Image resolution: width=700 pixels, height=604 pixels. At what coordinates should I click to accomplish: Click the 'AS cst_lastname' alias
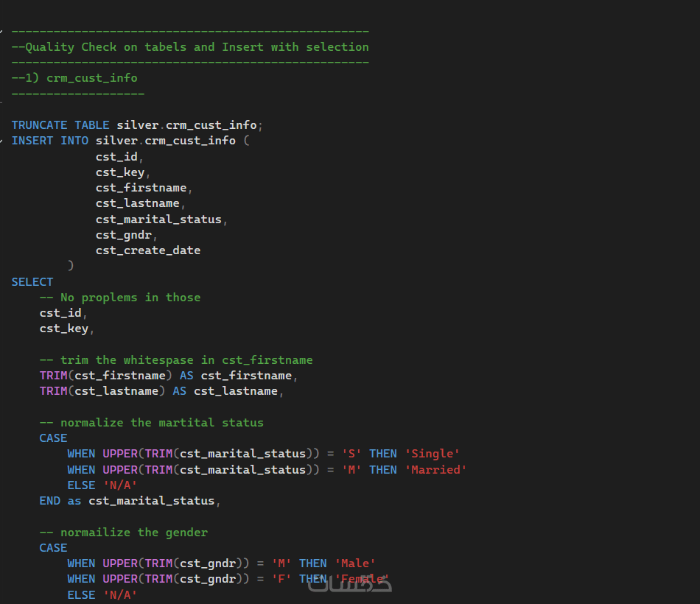click(x=225, y=391)
